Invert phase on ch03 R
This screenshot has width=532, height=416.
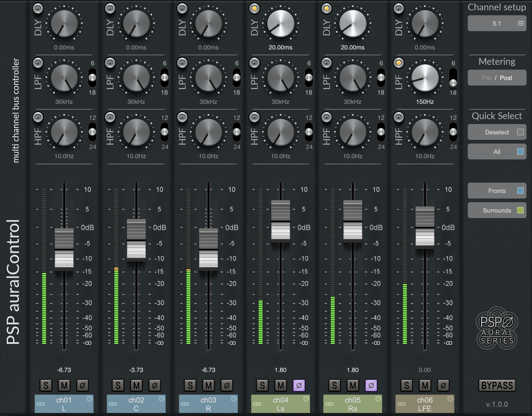click(227, 385)
